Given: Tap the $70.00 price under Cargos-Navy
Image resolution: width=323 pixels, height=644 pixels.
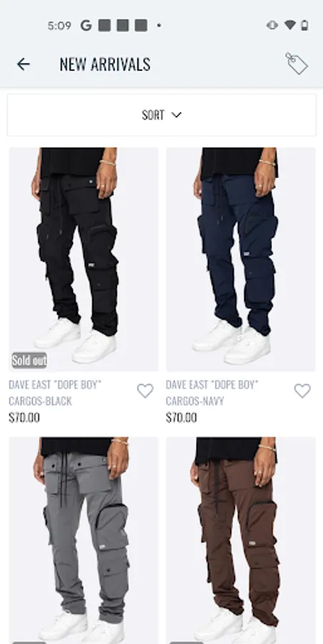Looking at the screenshot, I should [x=182, y=418].
